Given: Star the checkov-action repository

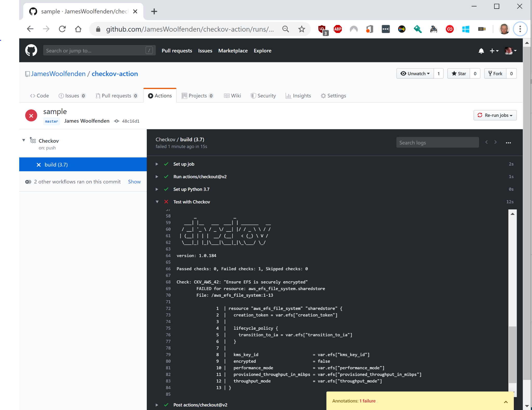Looking at the screenshot, I should click(459, 74).
